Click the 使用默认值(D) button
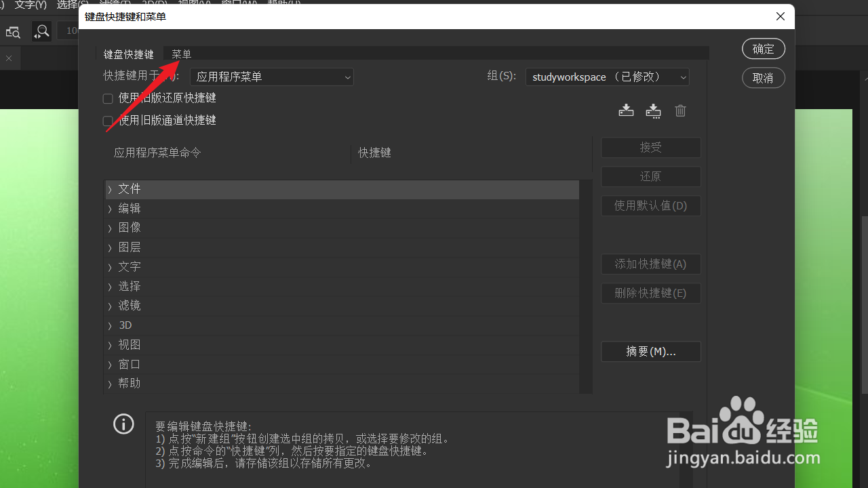 650,205
